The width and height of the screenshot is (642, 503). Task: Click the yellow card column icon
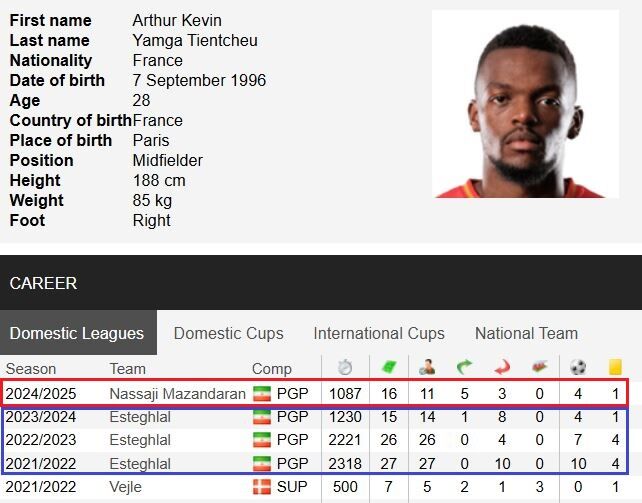(615, 367)
